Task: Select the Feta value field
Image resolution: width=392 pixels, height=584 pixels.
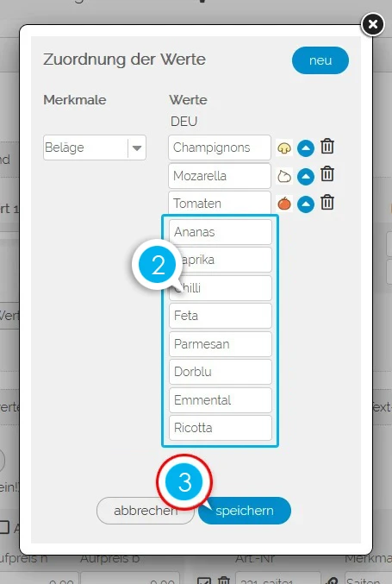Action: click(x=221, y=316)
